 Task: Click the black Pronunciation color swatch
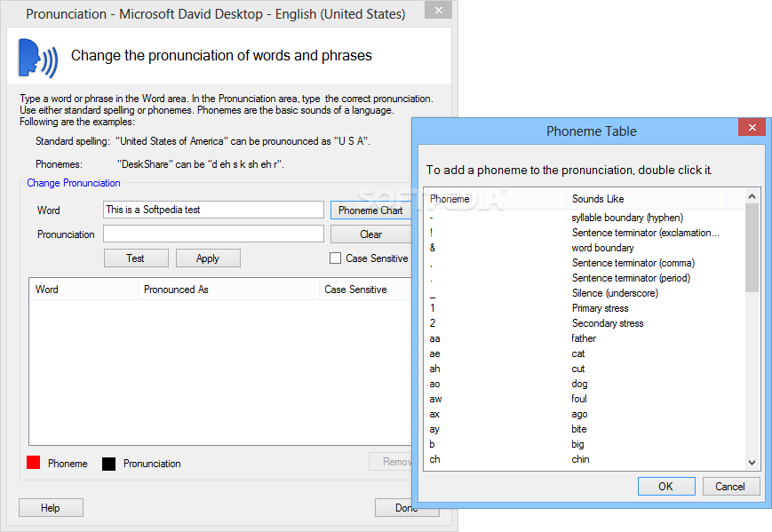pyautogui.click(x=108, y=464)
